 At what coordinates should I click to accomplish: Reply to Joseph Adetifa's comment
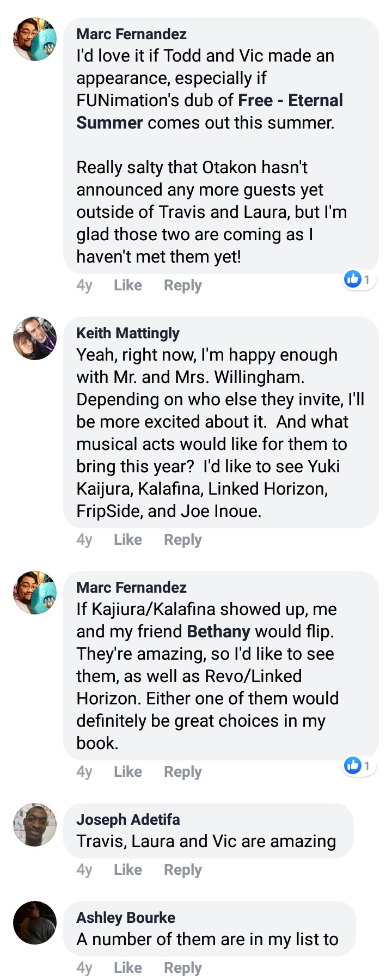pyautogui.click(x=183, y=870)
